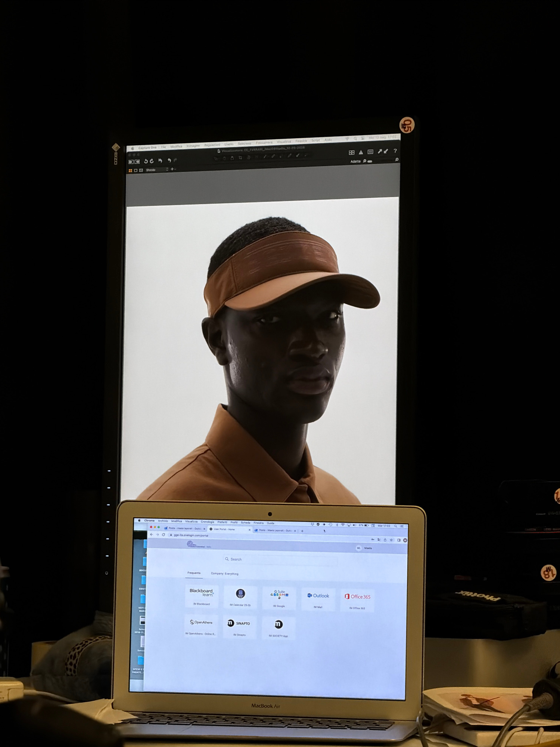Open the OpenAthens app tile
This screenshot has width=560, height=747.
pyautogui.click(x=201, y=626)
